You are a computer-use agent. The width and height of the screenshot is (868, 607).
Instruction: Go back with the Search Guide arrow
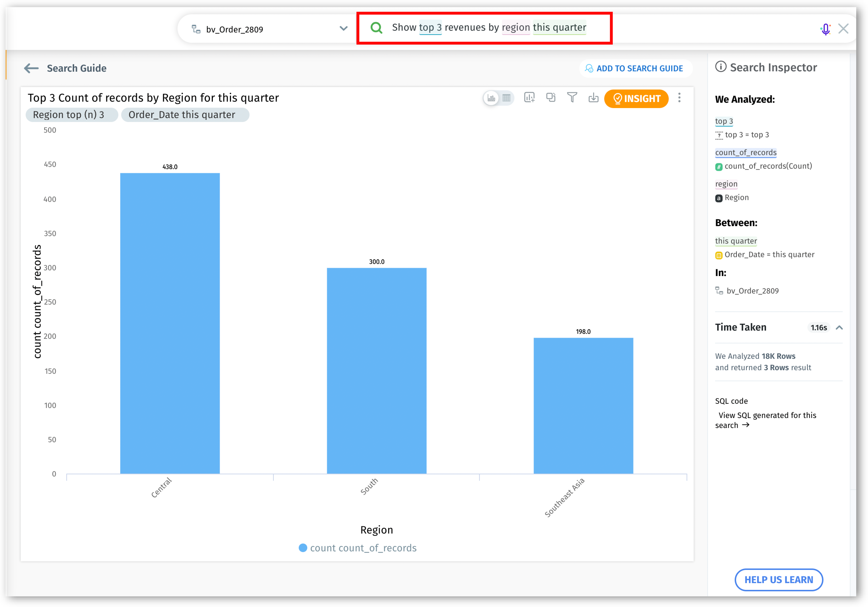tap(31, 68)
